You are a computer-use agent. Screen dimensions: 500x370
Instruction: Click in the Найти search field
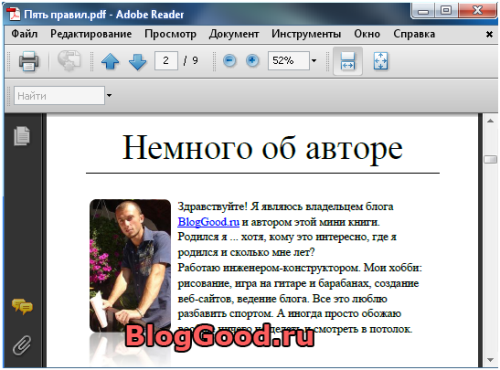point(59,96)
